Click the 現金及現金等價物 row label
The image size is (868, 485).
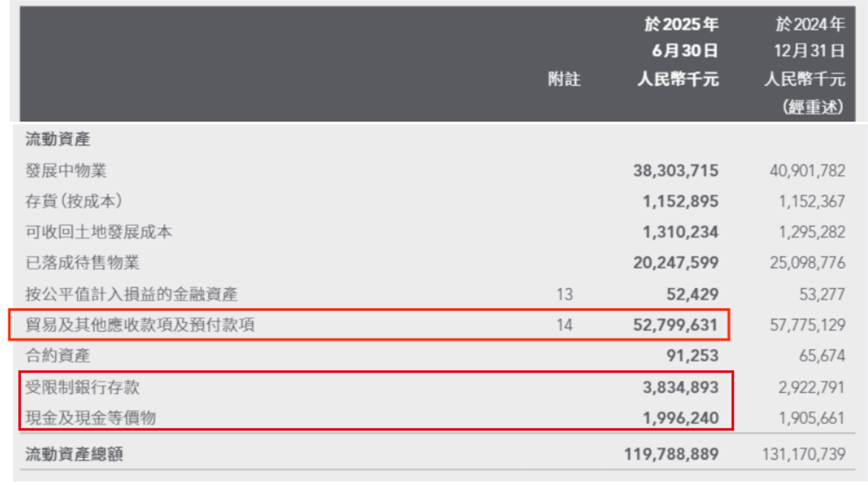(91, 418)
